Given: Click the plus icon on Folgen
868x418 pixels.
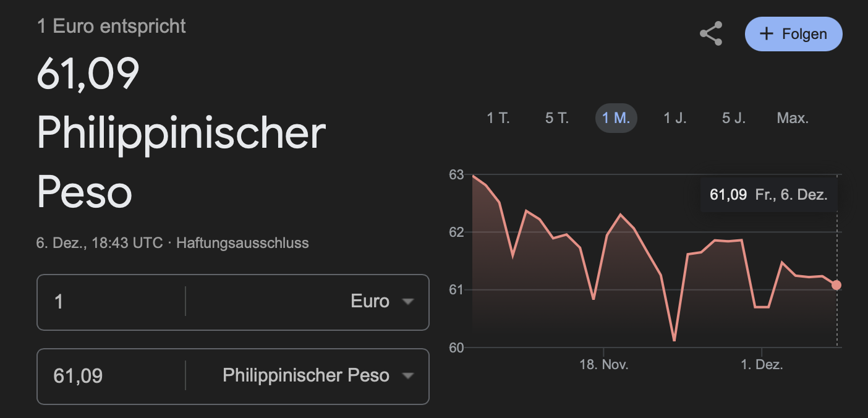Looking at the screenshot, I should pyautogui.click(x=767, y=33).
